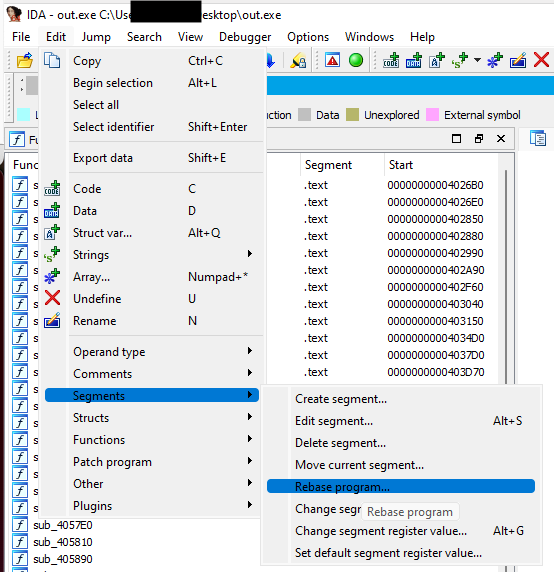
Task: Choose Begin selection from Edit menu
Action: point(152,83)
